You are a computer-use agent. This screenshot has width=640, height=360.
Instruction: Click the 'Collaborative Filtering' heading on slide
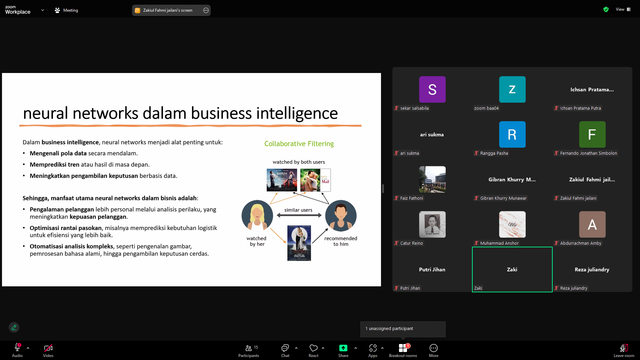click(x=299, y=144)
